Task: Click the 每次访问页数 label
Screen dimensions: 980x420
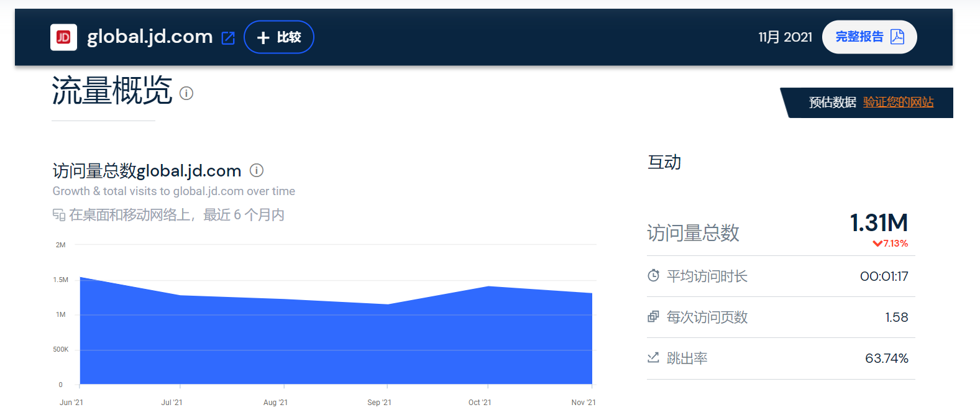Action: [x=707, y=317]
